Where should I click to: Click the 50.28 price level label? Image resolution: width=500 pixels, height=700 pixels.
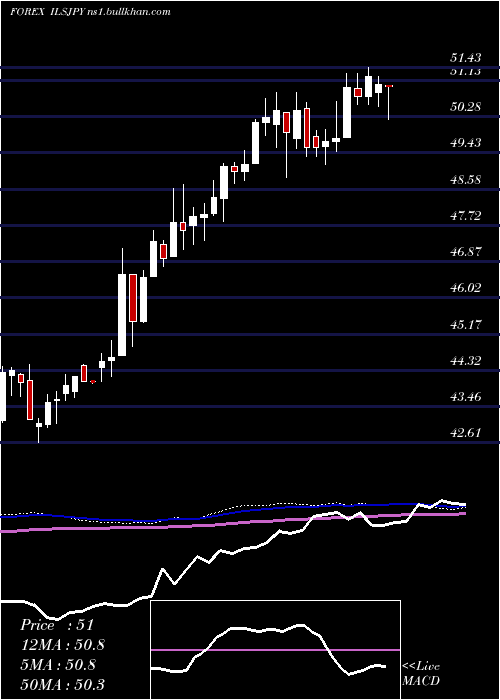click(x=466, y=107)
